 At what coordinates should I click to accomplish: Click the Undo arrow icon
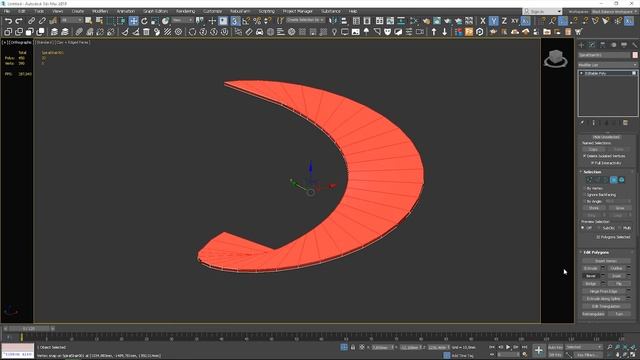(x=8, y=20)
